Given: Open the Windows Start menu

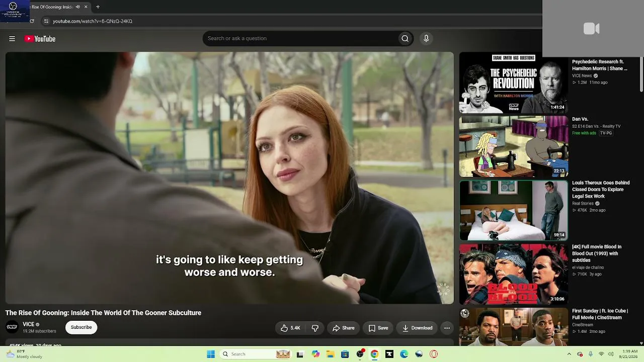Looking at the screenshot, I should click(x=211, y=354).
